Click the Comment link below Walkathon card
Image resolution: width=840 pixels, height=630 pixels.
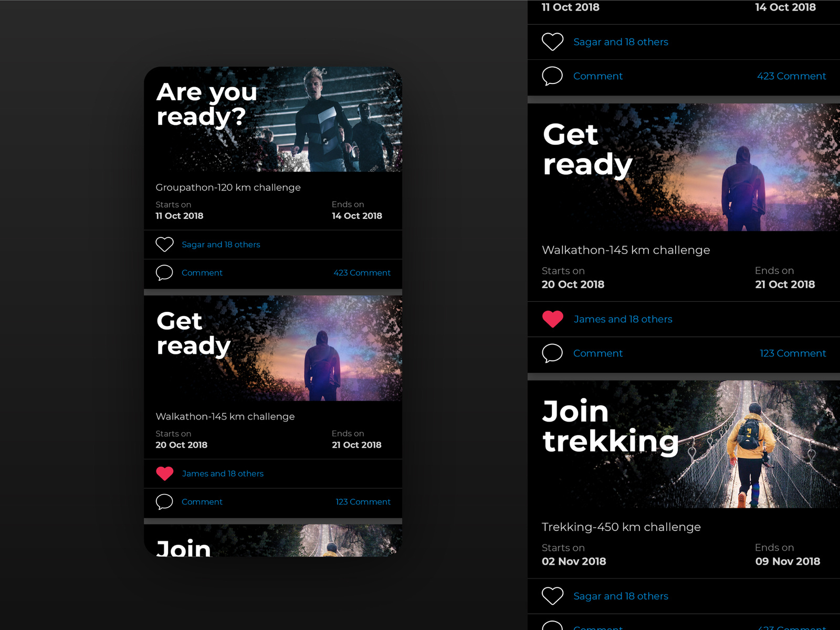[202, 502]
